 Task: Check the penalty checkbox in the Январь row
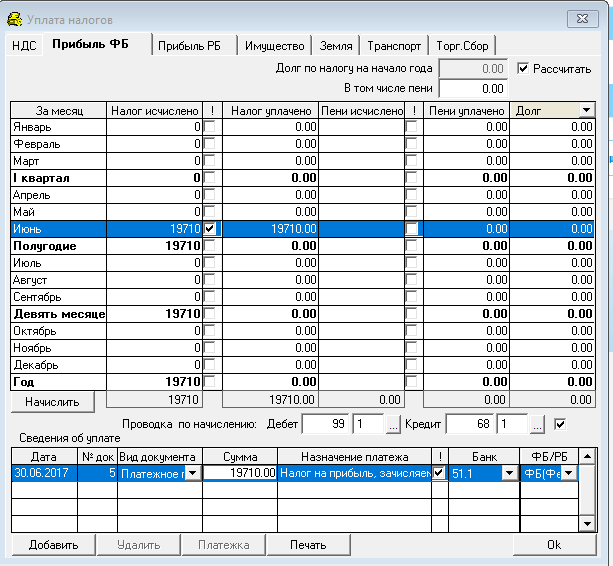(412, 127)
